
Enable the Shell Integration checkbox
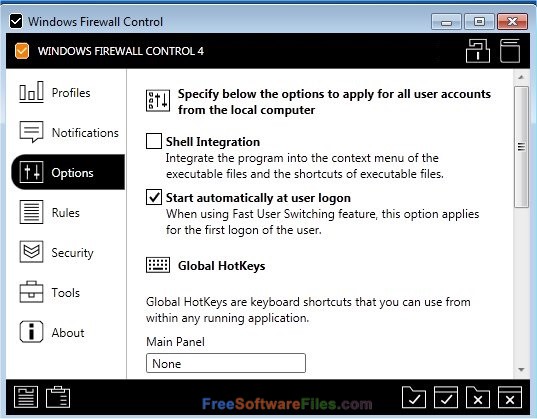coord(154,141)
